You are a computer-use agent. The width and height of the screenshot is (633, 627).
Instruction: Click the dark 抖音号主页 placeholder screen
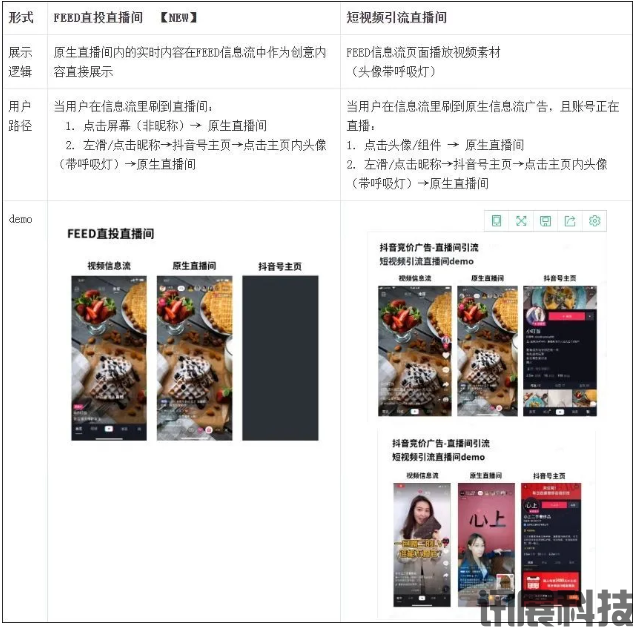280,358
